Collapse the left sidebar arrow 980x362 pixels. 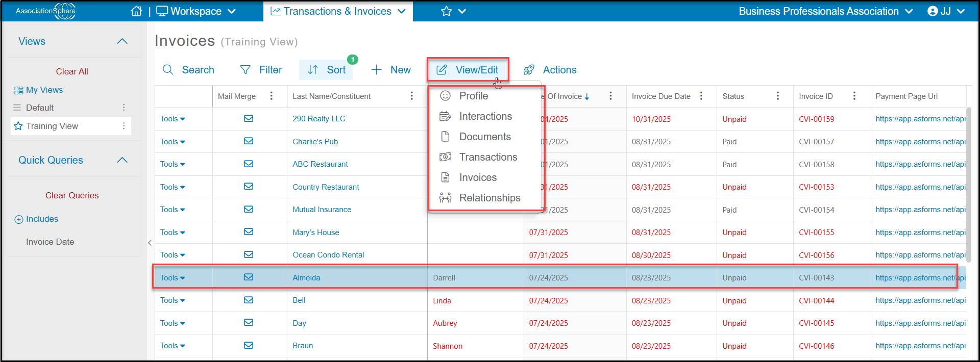click(x=150, y=243)
